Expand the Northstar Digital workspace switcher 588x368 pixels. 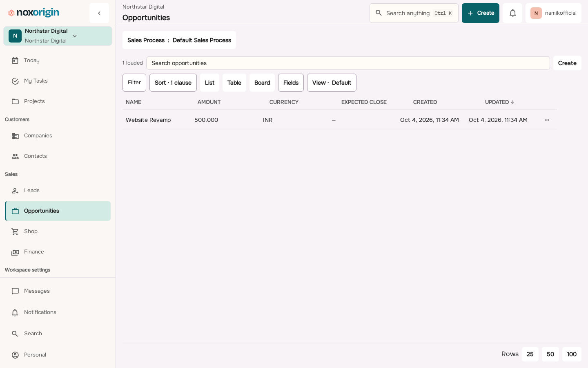(58, 36)
